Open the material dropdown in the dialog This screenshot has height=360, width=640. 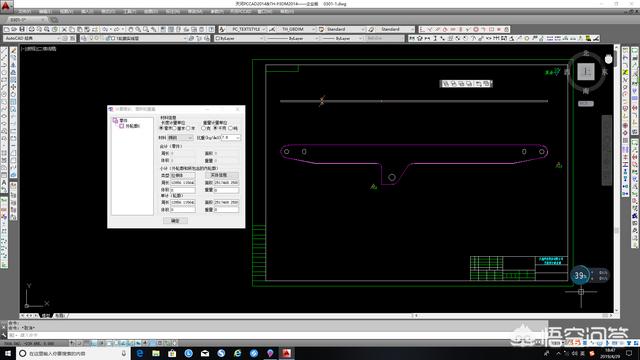(180, 138)
